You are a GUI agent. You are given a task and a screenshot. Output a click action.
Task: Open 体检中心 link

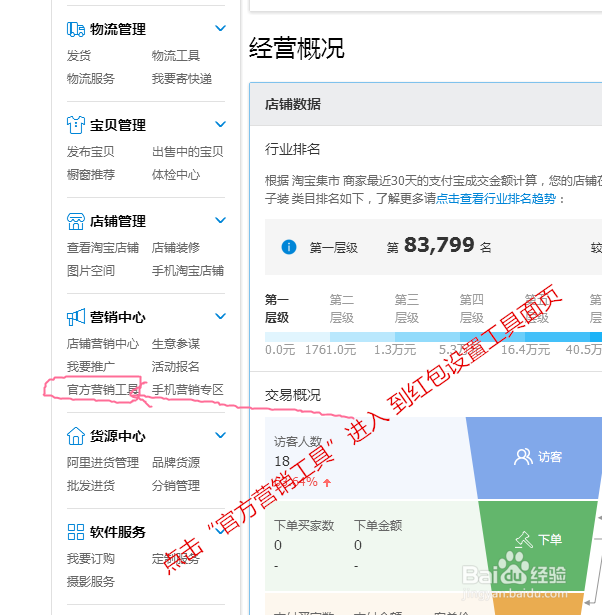click(x=176, y=175)
